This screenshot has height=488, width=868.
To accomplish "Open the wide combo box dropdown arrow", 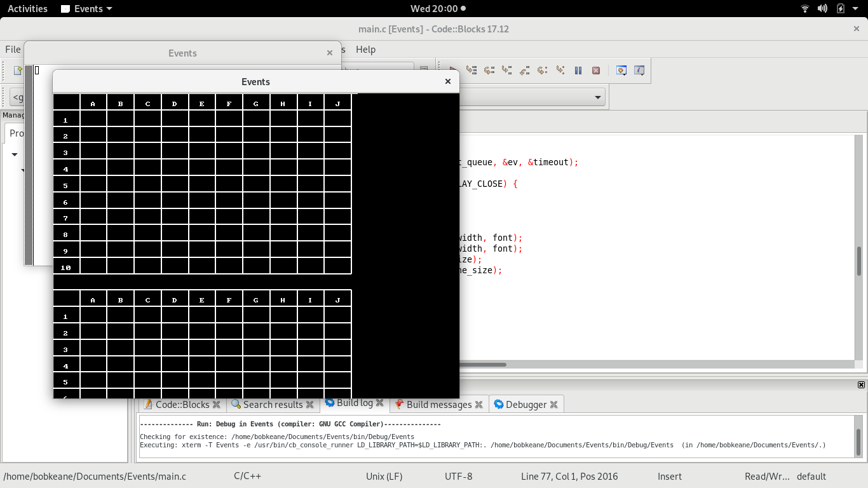I will point(597,97).
